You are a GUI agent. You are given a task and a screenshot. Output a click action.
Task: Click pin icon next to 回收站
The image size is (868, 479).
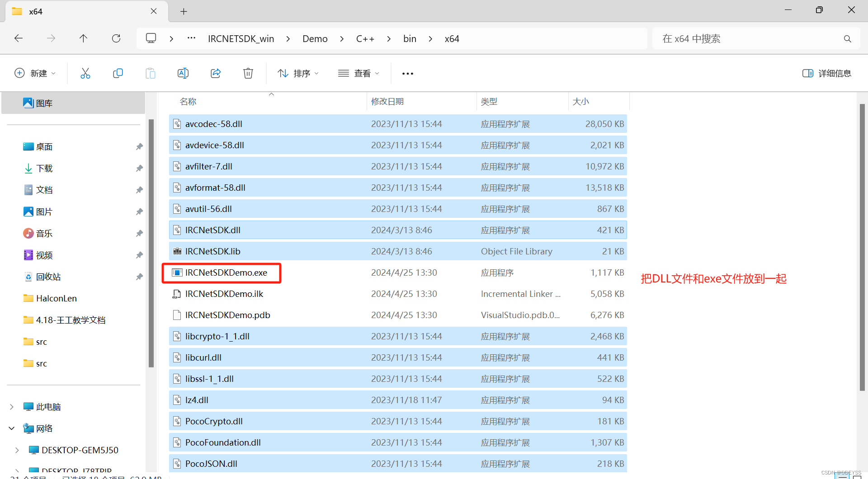click(139, 277)
